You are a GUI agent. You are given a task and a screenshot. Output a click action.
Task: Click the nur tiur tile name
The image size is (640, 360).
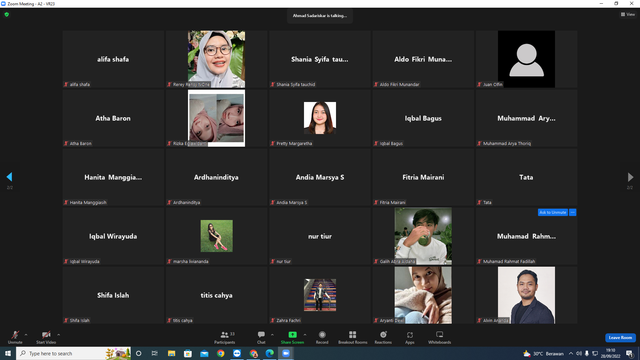click(320, 236)
